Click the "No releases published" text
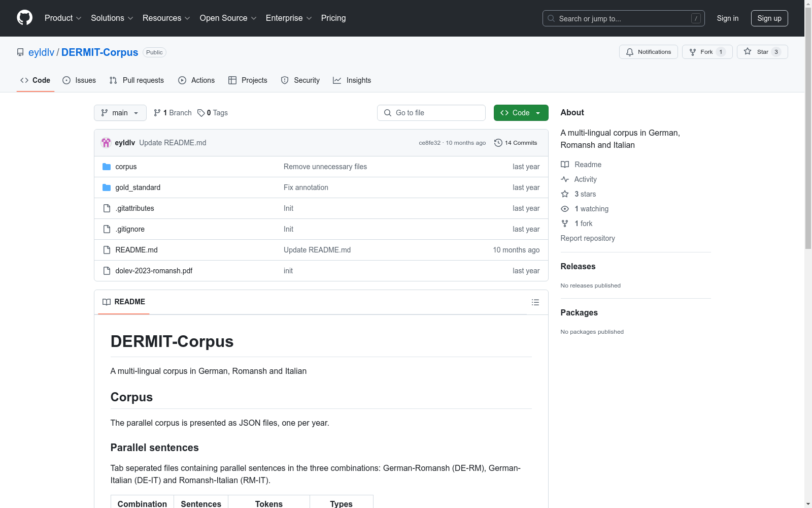Screen dimensions: 812x508 [591, 285]
